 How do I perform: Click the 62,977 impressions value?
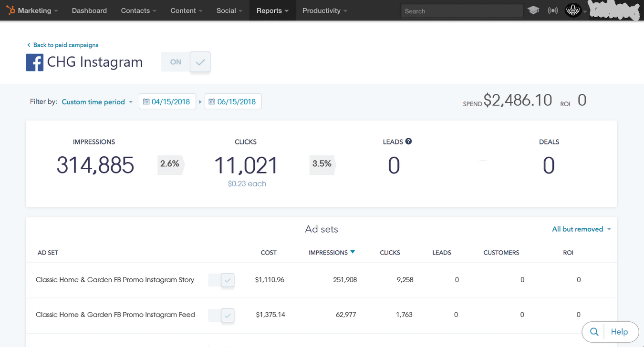coord(346,315)
